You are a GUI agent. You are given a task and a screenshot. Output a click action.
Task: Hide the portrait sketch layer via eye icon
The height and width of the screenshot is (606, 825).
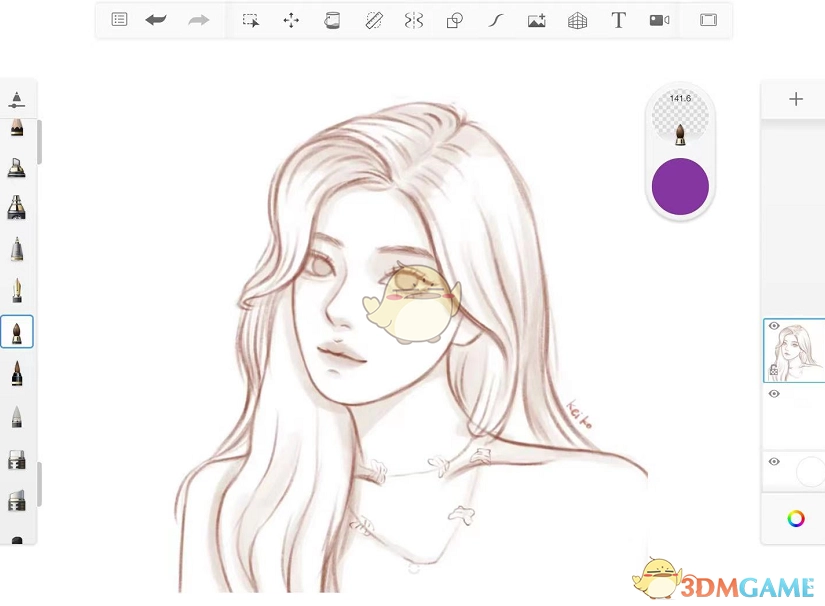click(774, 326)
